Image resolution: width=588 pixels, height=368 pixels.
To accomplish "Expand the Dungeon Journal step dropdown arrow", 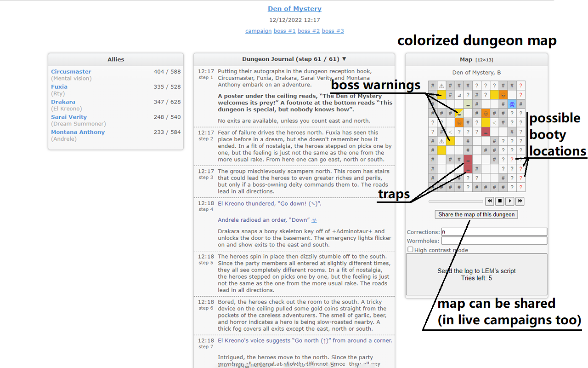I will click(344, 59).
